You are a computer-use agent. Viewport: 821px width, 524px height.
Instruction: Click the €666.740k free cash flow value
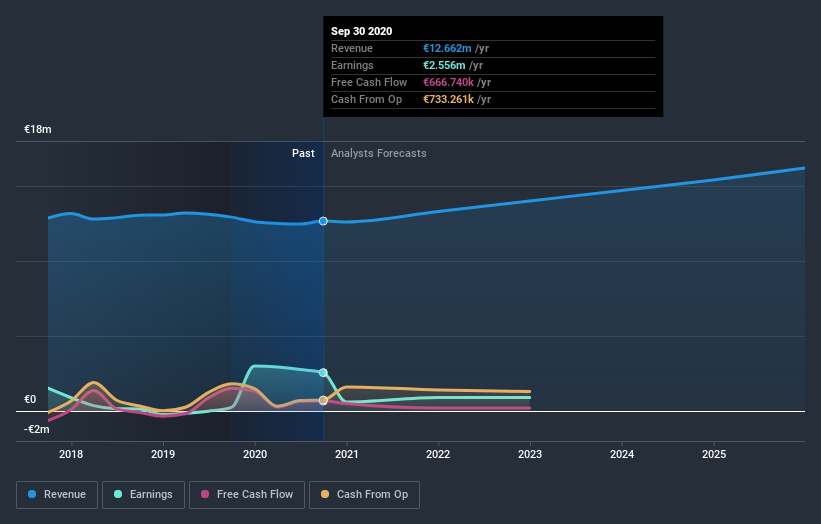448,82
